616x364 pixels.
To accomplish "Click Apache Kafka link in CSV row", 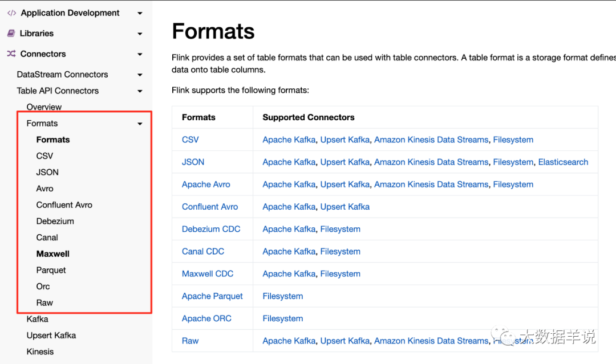I will (x=289, y=140).
